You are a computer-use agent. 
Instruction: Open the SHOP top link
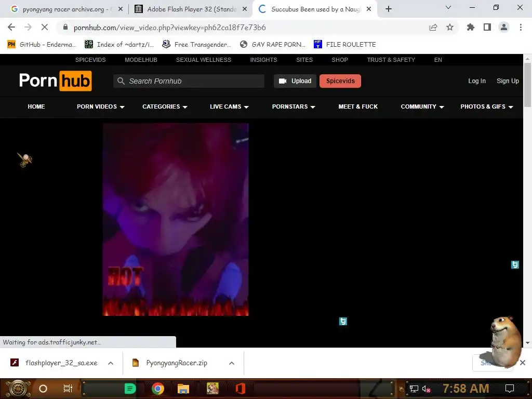click(x=340, y=60)
